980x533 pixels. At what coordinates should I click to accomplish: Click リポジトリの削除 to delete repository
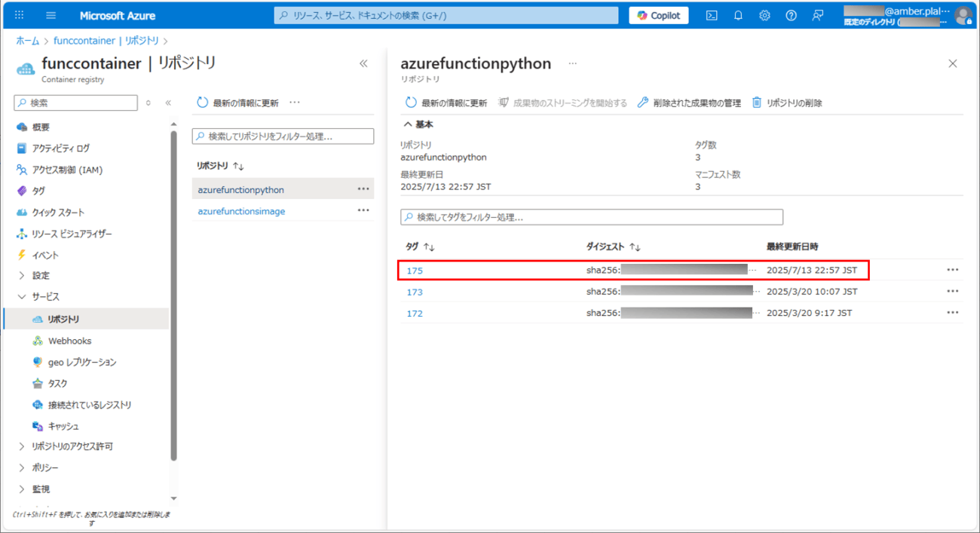coord(787,103)
